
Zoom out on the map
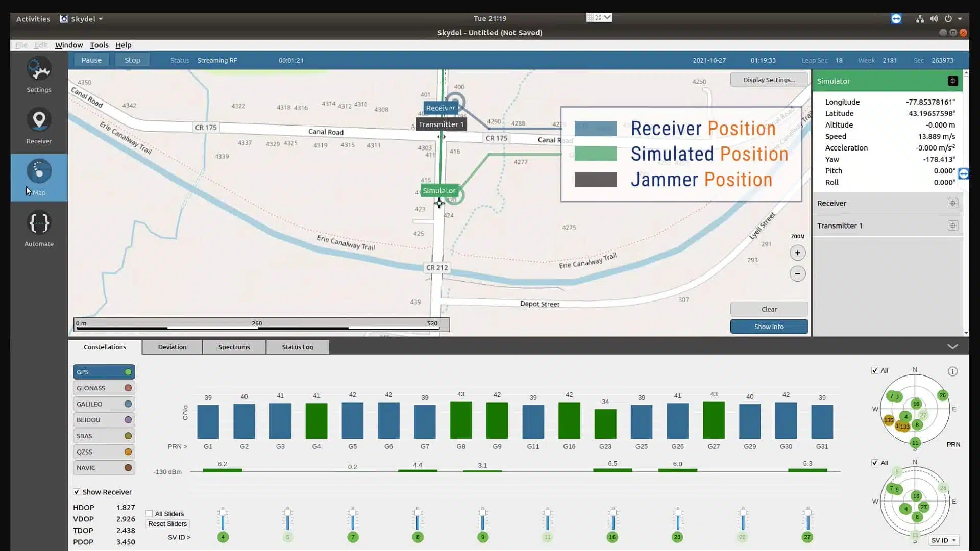(798, 274)
